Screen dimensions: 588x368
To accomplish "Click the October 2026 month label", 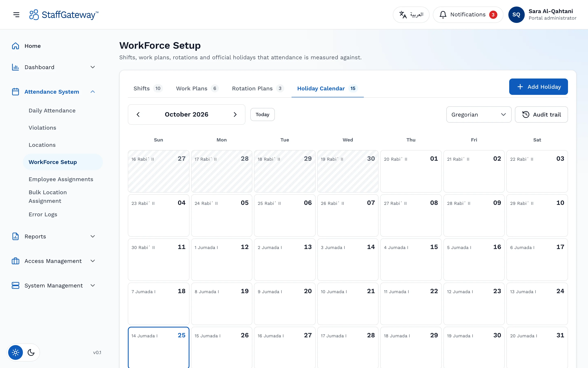I will [x=186, y=114].
